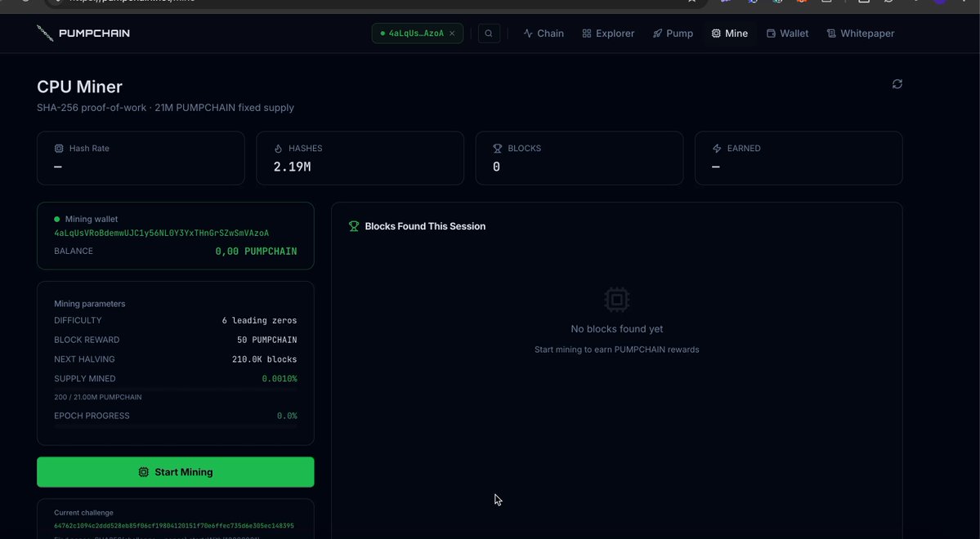The width and height of the screenshot is (980, 539).
Task: Click the trophy icon in Blocks Found This Session
Action: click(x=354, y=226)
